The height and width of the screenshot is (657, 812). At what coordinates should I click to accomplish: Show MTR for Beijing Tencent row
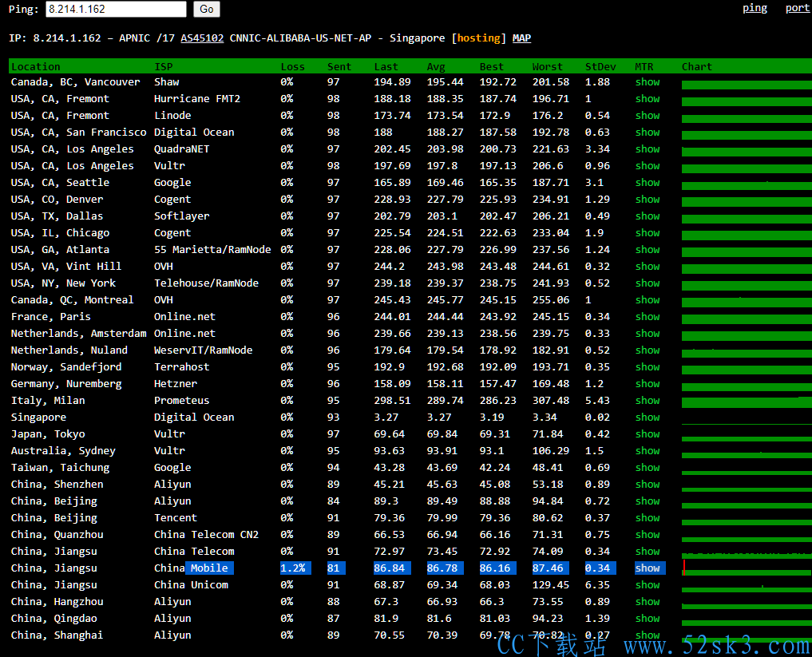pos(648,518)
